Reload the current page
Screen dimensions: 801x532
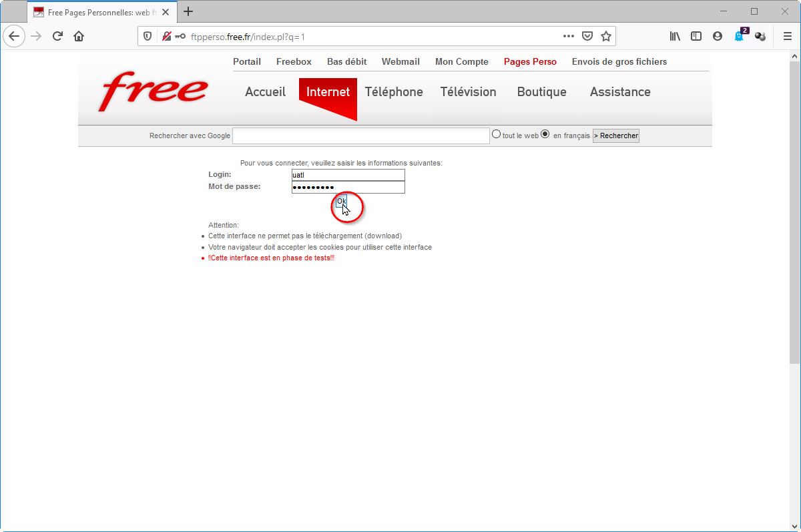coord(57,36)
